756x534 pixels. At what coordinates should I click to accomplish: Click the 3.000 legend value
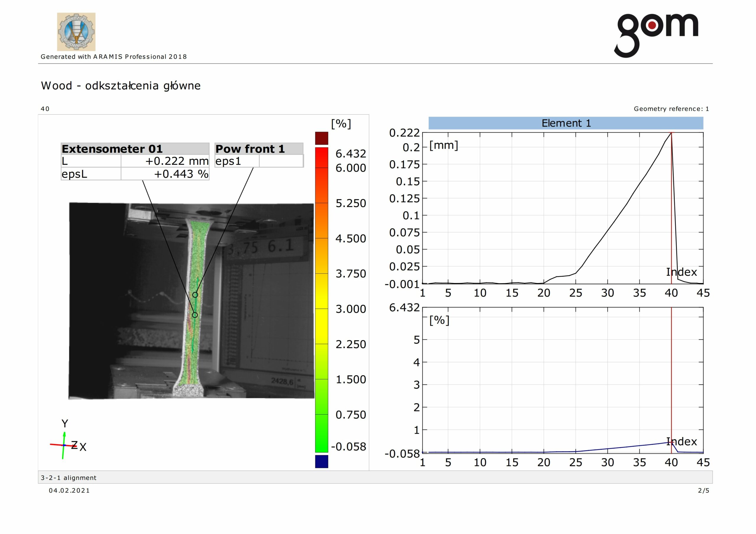click(x=351, y=309)
